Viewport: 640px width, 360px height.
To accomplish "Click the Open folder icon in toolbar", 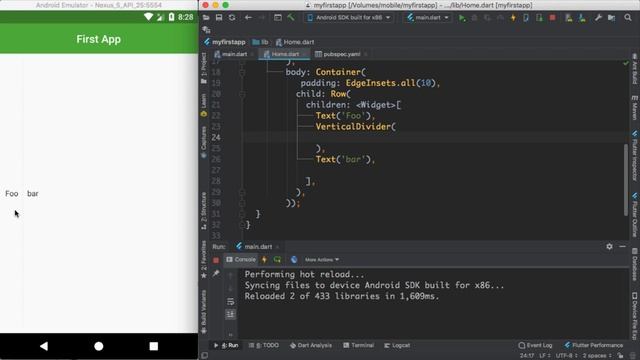I will click(206, 18).
